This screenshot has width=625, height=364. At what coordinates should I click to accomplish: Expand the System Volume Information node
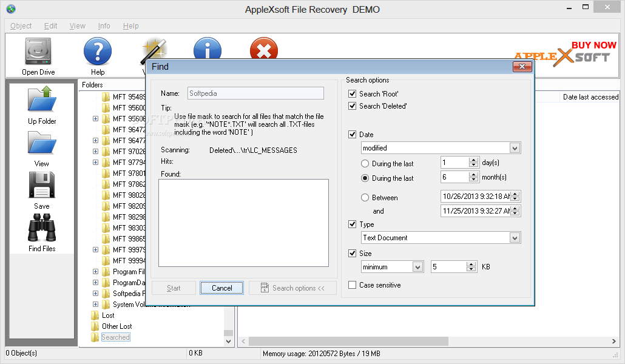(x=96, y=304)
